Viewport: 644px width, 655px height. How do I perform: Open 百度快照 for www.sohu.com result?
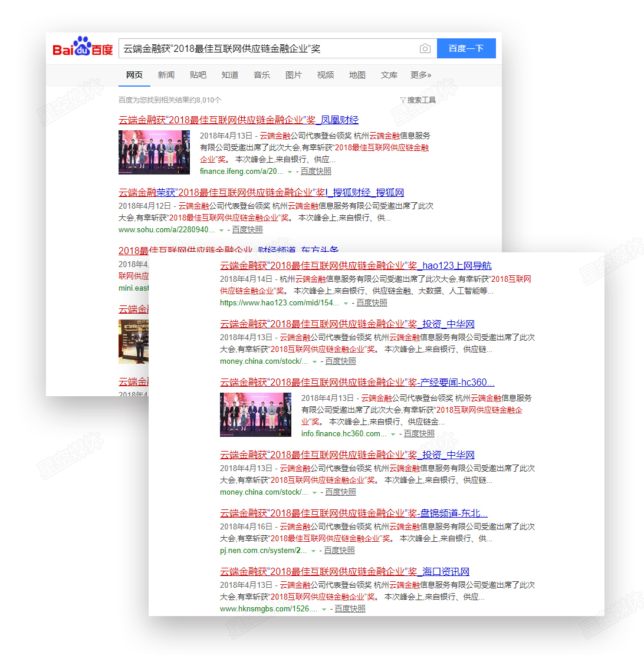(x=248, y=230)
